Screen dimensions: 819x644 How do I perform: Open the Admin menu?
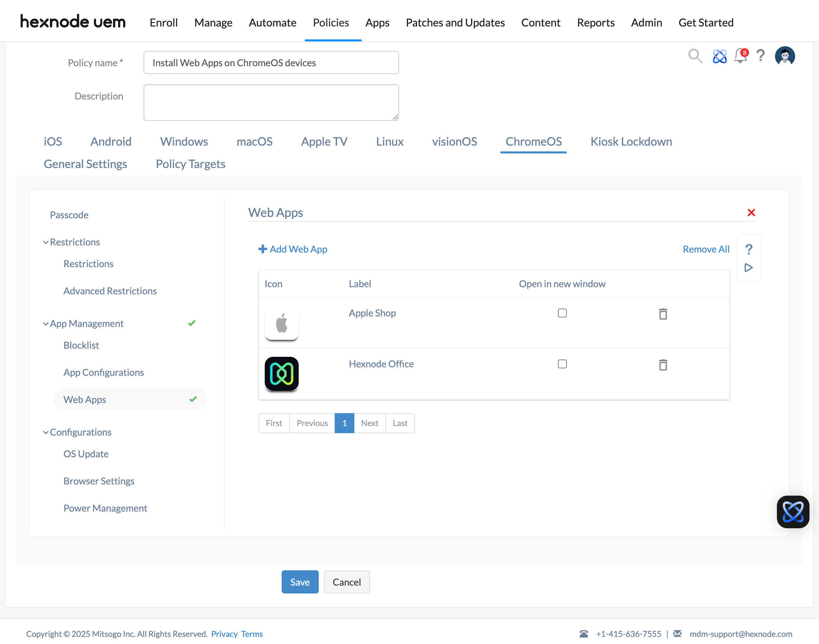(646, 23)
